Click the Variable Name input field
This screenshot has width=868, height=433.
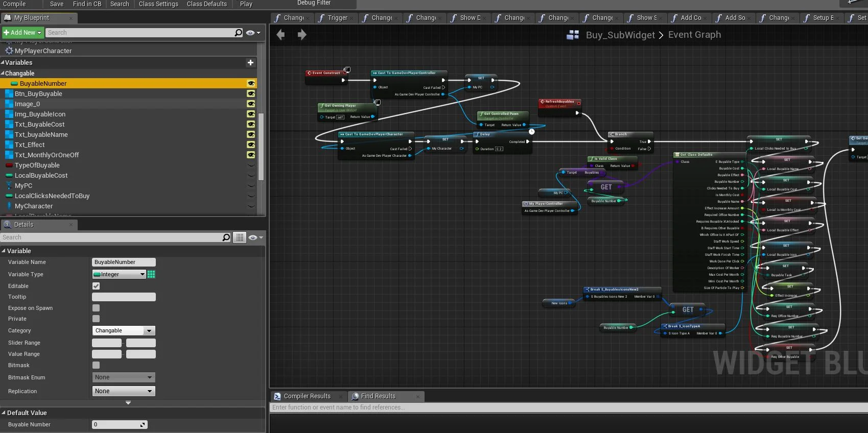click(x=124, y=262)
